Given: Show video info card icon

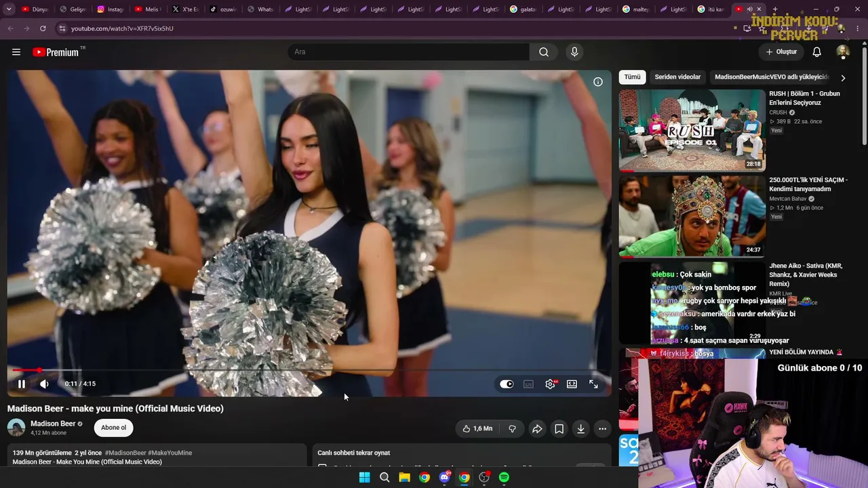Looking at the screenshot, I should point(598,82).
